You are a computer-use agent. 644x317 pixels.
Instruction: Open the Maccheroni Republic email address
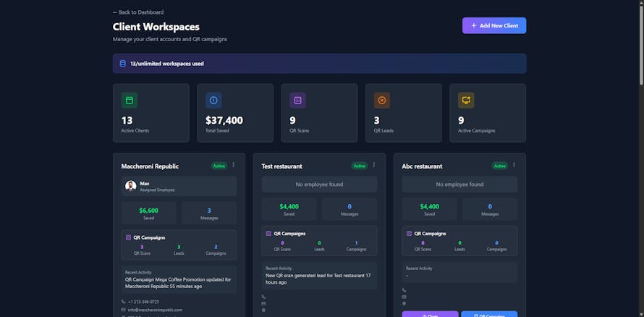(155, 310)
